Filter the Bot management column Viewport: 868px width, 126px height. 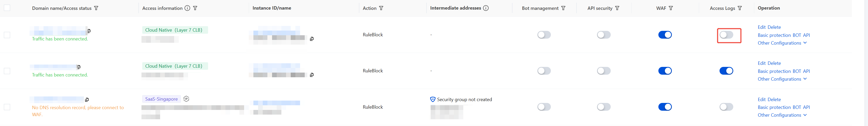pos(563,8)
